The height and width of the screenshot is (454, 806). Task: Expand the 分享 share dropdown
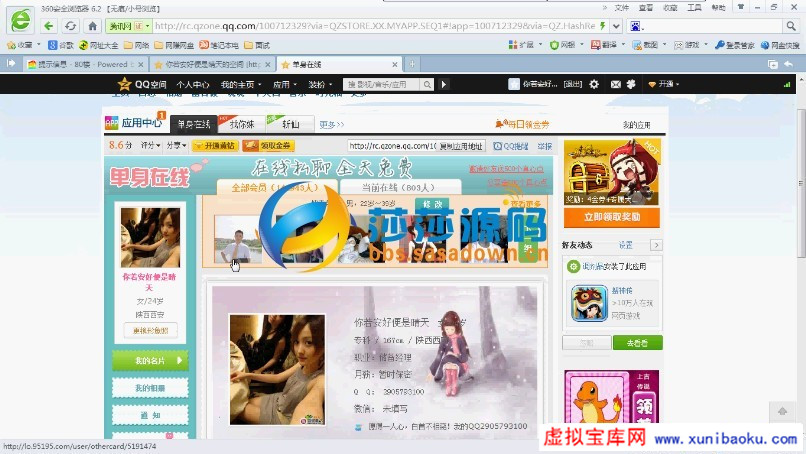pos(176,146)
